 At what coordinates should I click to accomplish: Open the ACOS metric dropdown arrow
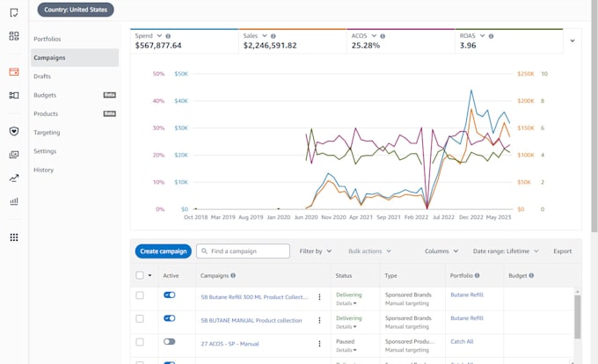[x=374, y=36]
